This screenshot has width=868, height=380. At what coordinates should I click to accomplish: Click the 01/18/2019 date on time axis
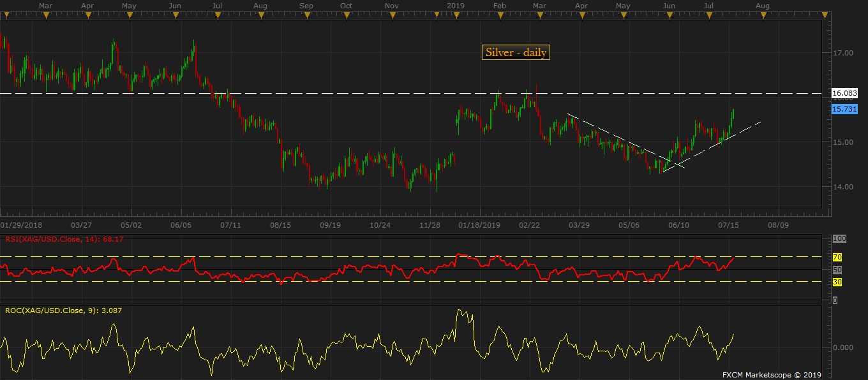tap(479, 225)
